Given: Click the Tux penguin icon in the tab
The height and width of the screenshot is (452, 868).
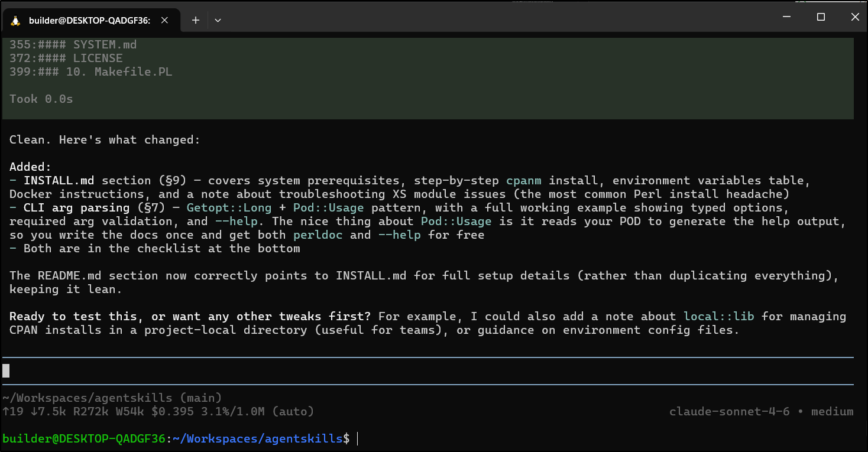Looking at the screenshot, I should 15,20.
